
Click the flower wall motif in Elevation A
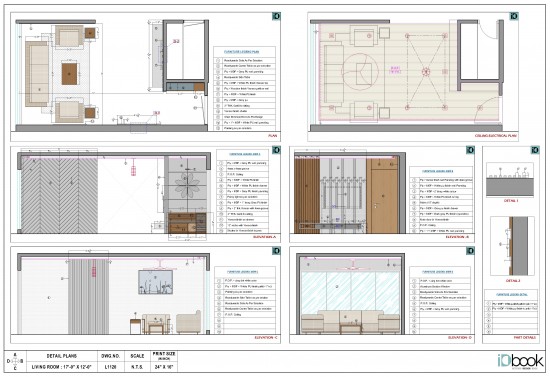point(187,184)
